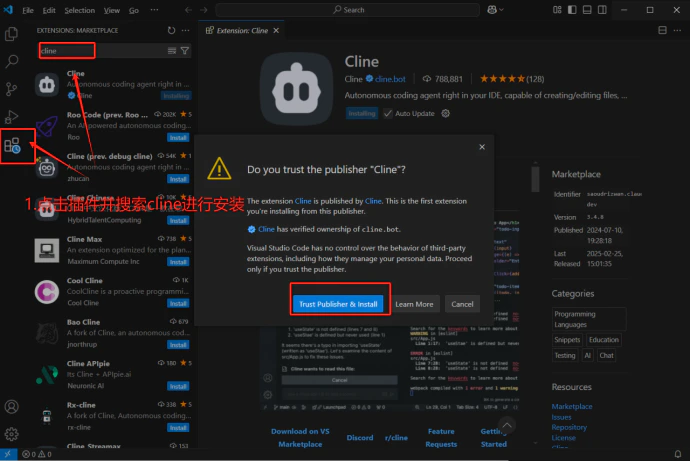Open the Extensions view icon

(12, 146)
